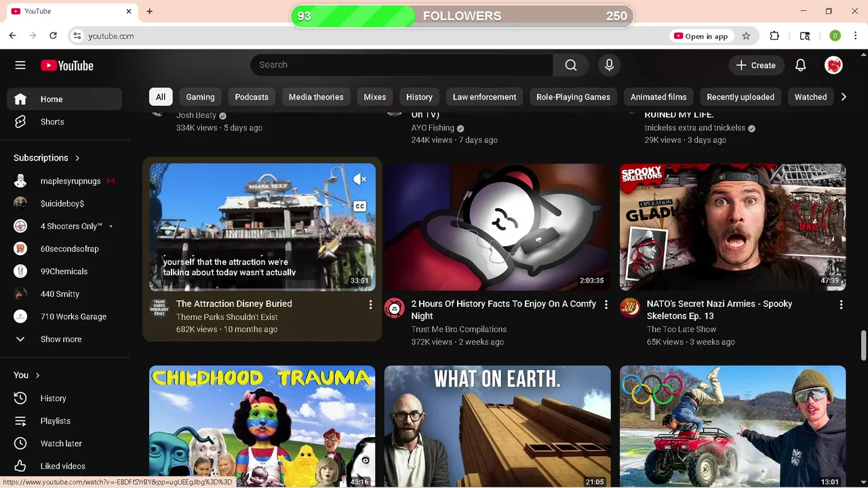Screen dimensions: 868x488
Task: Open Trust Me Bro Compilations channel avatar
Action: coord(394,308)
